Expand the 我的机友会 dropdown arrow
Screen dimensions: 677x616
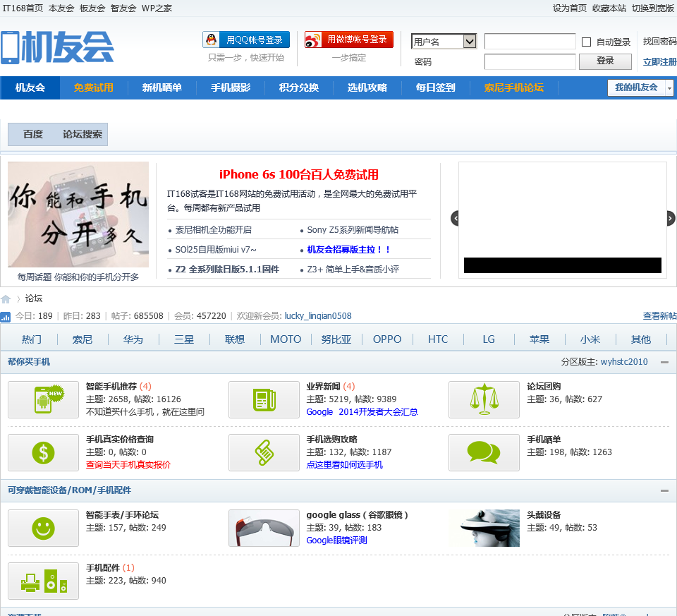point(669,88)
